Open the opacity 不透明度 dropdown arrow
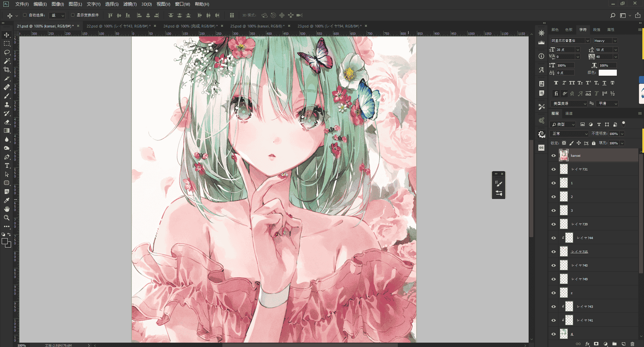The width and height of the screenshot is (644, 347). (x=622, y=134)
